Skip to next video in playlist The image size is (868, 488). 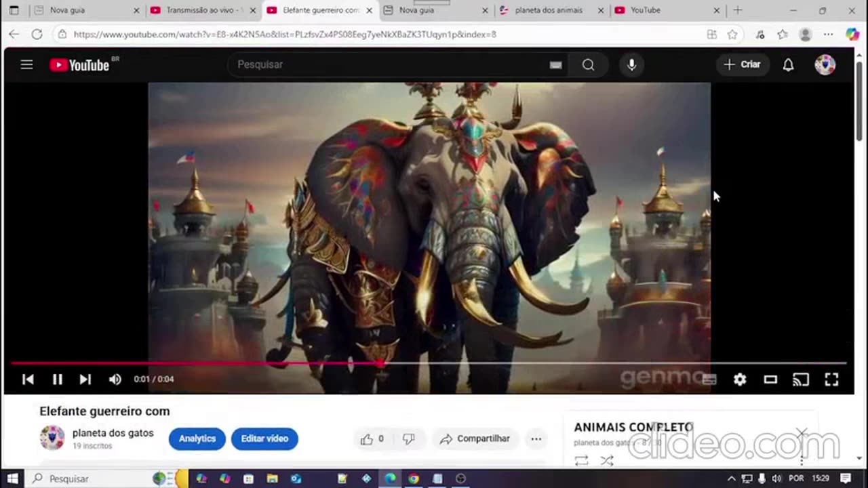[85, 380]
